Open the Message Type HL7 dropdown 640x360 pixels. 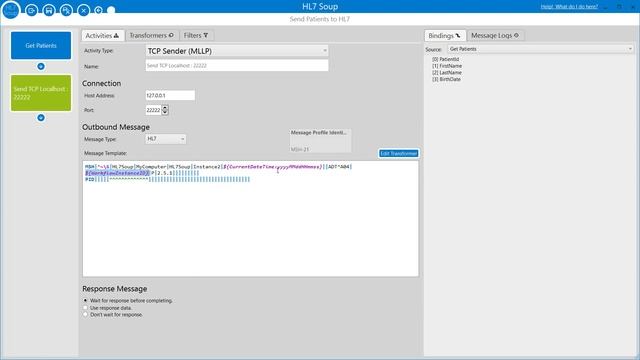point(166,139)
